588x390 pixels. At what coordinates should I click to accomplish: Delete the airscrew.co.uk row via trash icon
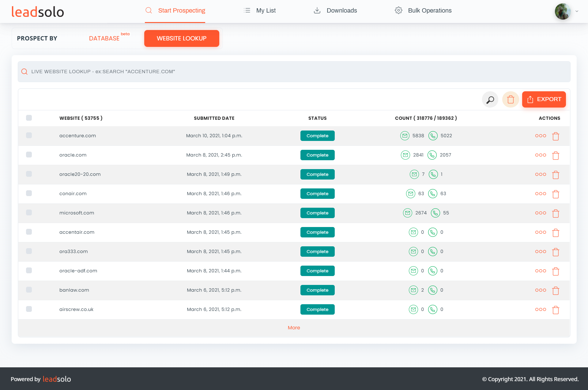click(x=556, y=310)
